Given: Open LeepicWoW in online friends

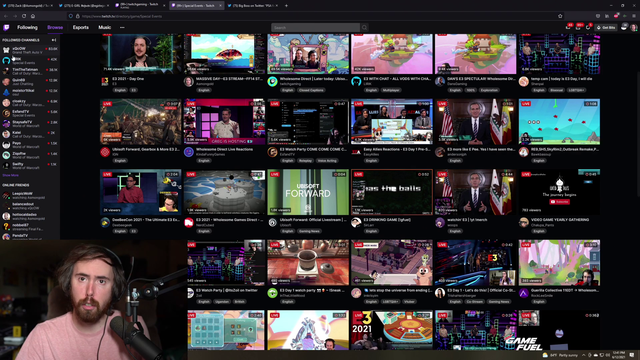Looking at the screenshot, I should (x=30, y=196).
